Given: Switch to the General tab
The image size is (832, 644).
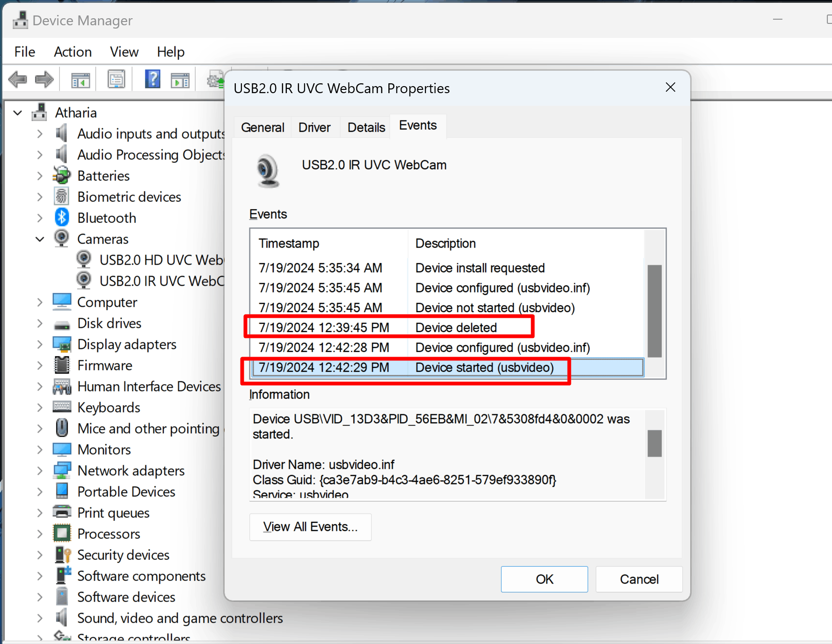Looking at the screenshot, I should point(263,127).
